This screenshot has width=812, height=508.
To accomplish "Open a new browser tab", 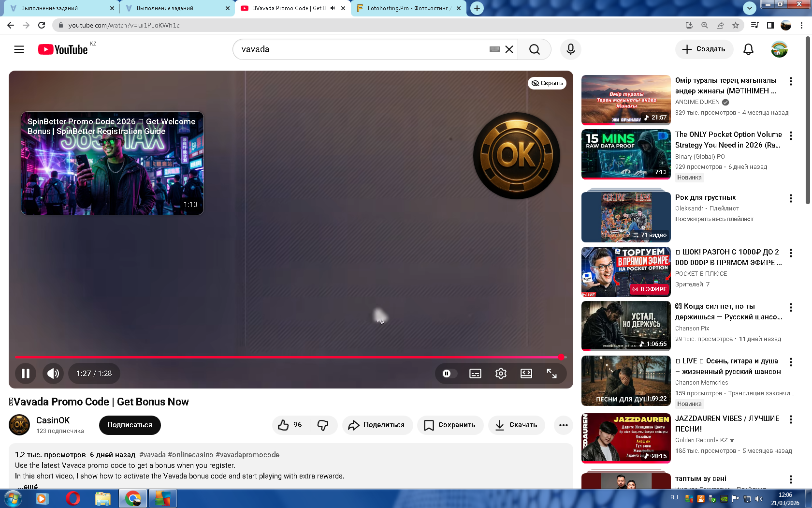I will (x=477, y=8).
